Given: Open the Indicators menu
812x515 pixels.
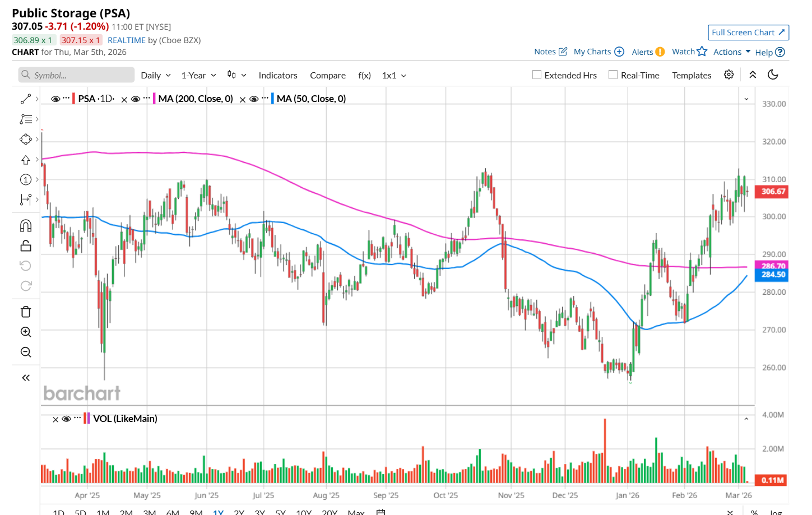Looking at the screenshot, I should pyautogui.click(x=278, y=75).
